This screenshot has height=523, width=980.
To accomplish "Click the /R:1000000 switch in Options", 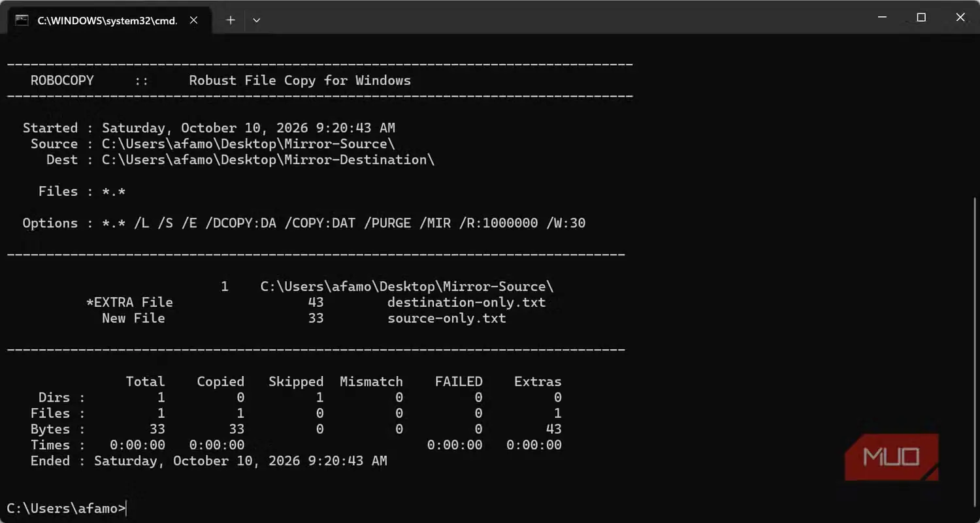I will pyautogui.click(x=498, y=223).
